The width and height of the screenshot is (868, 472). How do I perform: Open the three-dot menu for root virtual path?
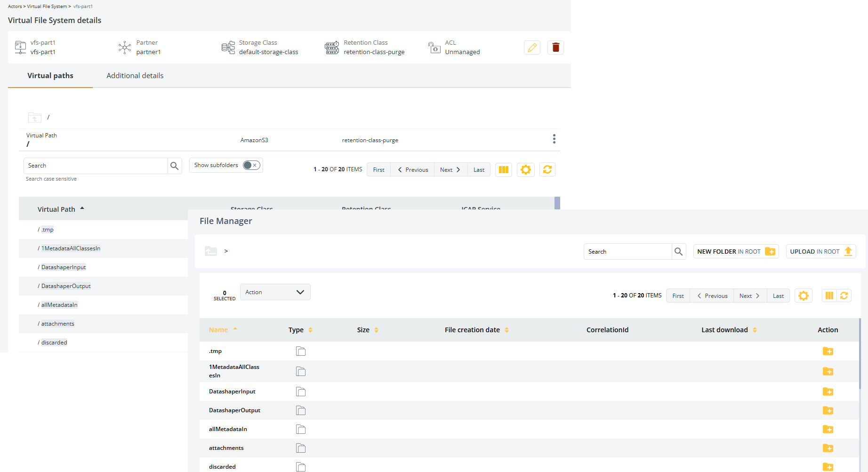pyautogui.click(x=554, y=139)
